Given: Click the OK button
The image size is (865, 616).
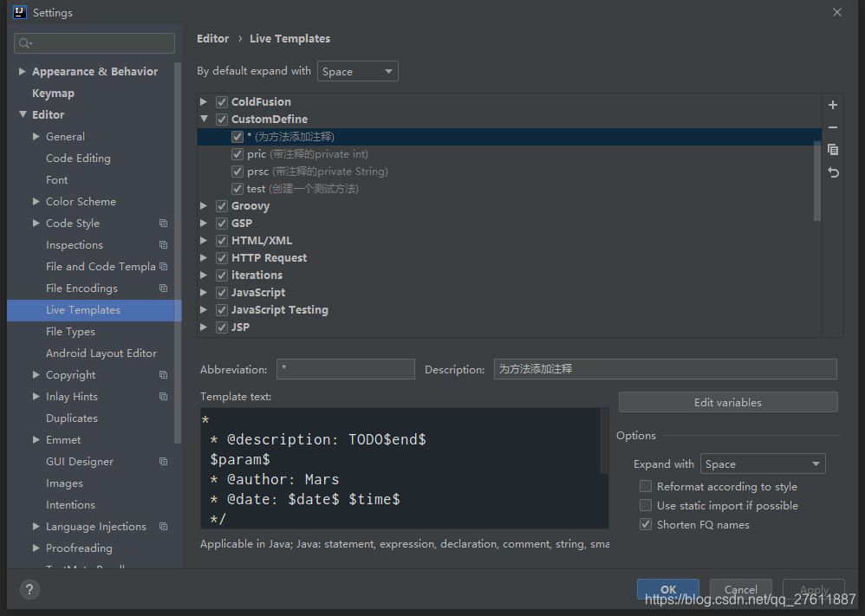Looking at the screenshot, I should [x=668, y=589].
